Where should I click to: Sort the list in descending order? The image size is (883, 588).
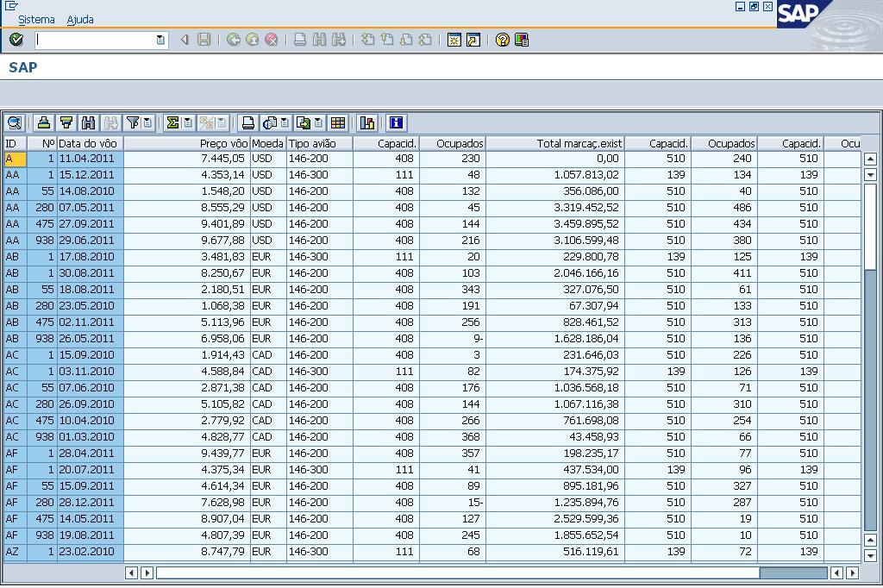[66, 123]
